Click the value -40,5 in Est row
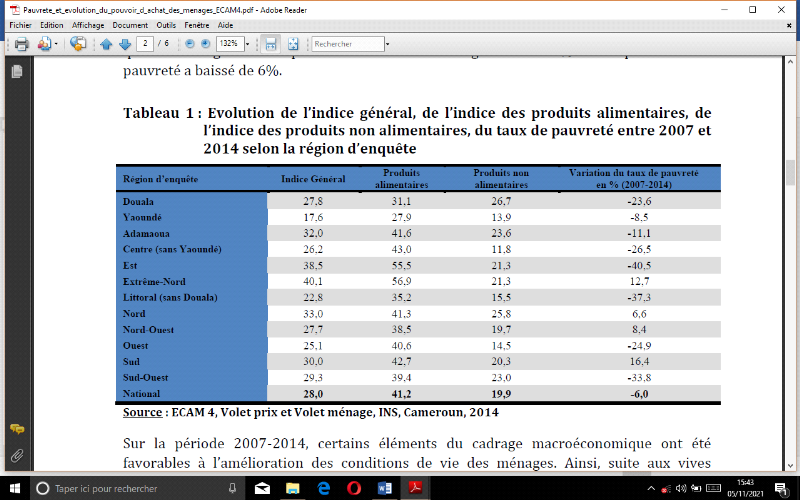The height and width of the screenshot is (500, 800). 639,265
